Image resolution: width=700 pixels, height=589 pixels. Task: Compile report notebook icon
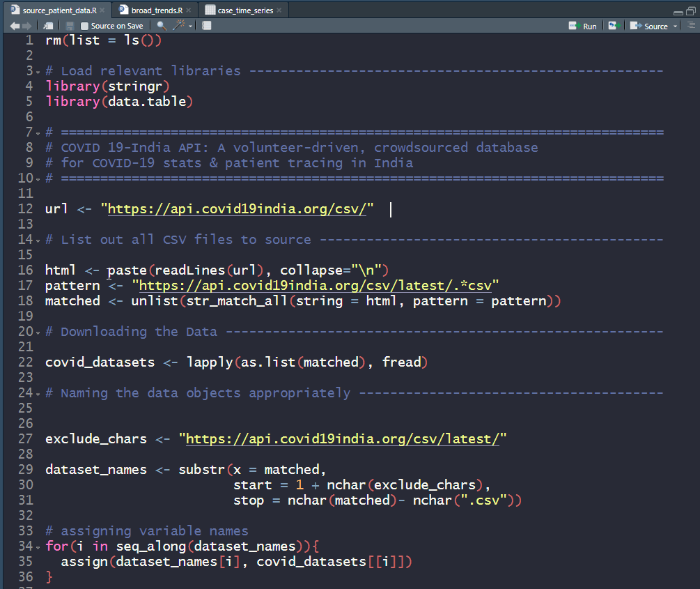pos(206,26)
